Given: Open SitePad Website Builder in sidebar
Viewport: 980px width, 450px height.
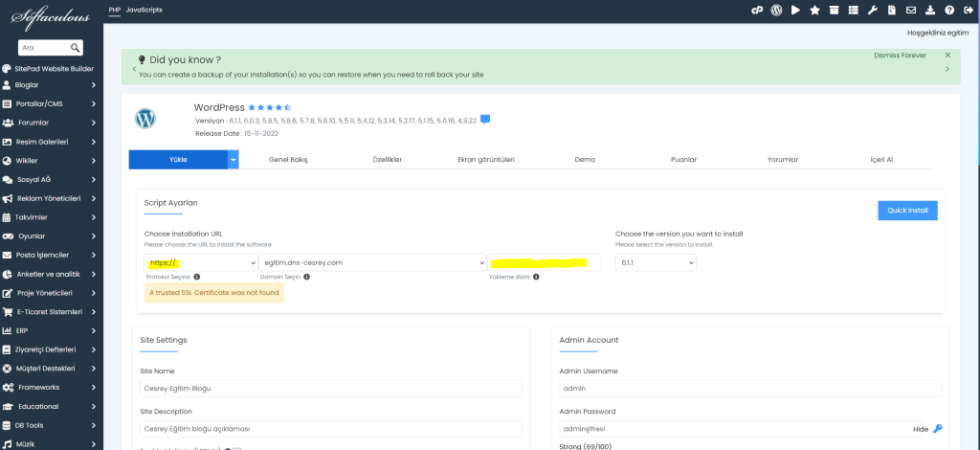Looking at the screenshot, I should point(48,69).
